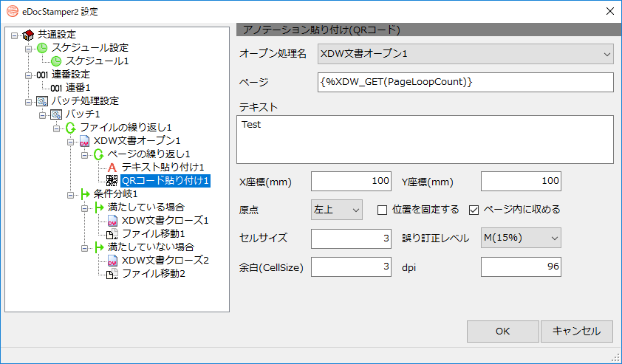
Task: Click the eDocStamper2 app icon in title bar
Action: 13,11
